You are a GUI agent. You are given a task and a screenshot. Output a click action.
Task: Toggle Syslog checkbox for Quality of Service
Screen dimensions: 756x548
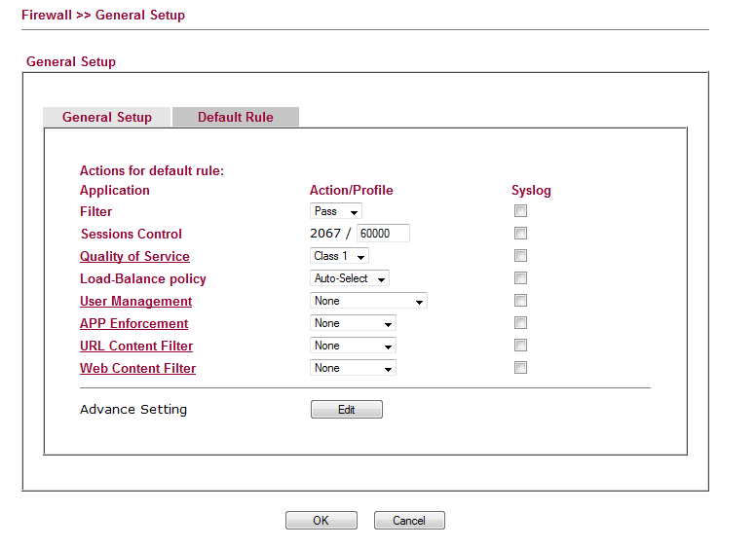(520, 256)
